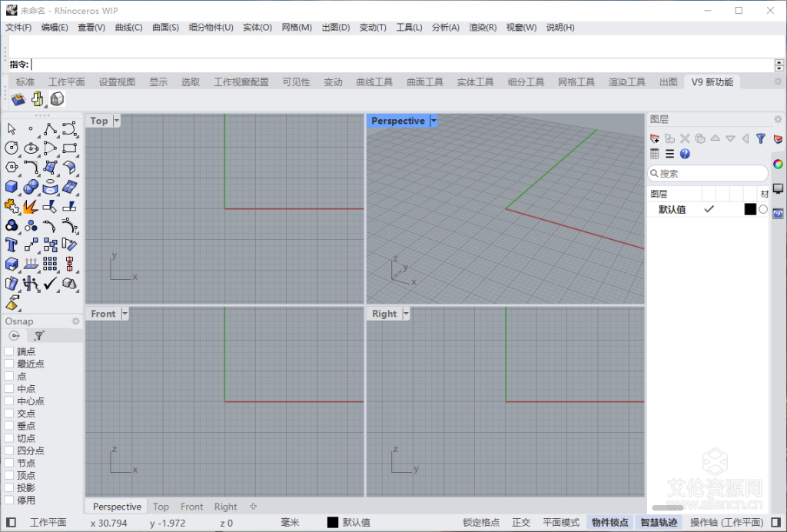The width and height of the screenshot is (787, 532).
Task: Toggle 物件锁点 in status bar
Action: point(609,523)
